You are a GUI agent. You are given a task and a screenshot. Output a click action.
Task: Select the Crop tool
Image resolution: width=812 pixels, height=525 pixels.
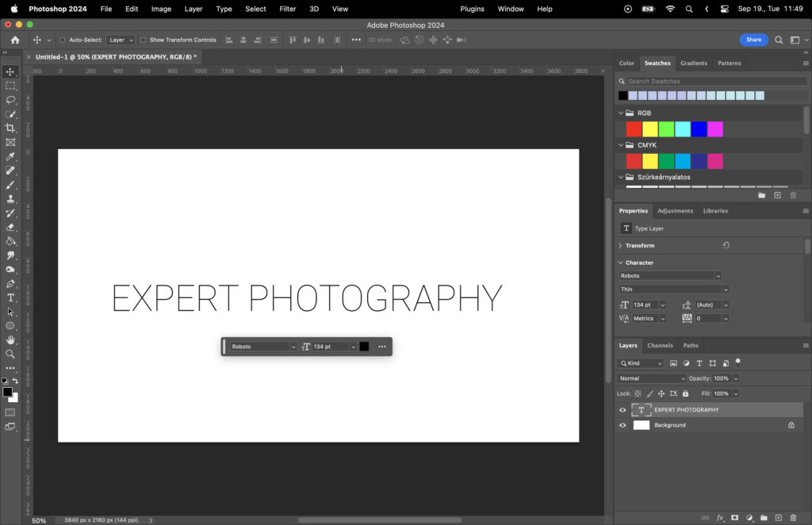tap(11, 128)
